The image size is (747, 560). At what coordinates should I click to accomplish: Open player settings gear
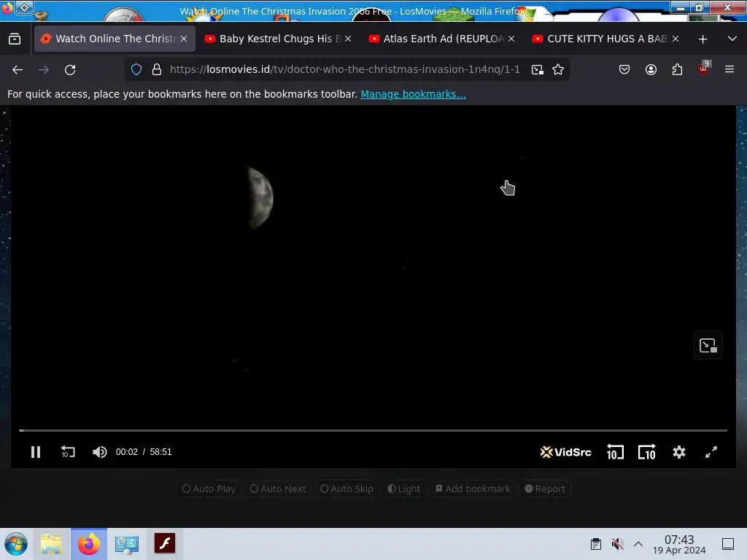click(679, 452)
